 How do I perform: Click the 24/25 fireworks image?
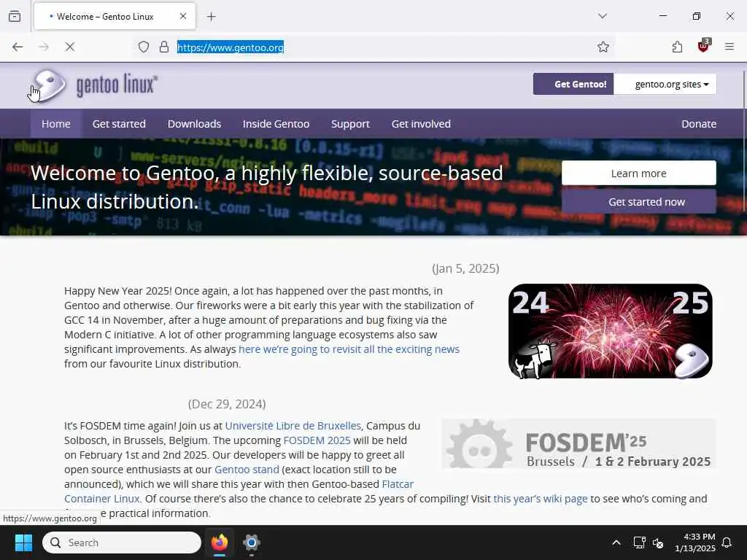pyautogui.click(x=611, y=331)
